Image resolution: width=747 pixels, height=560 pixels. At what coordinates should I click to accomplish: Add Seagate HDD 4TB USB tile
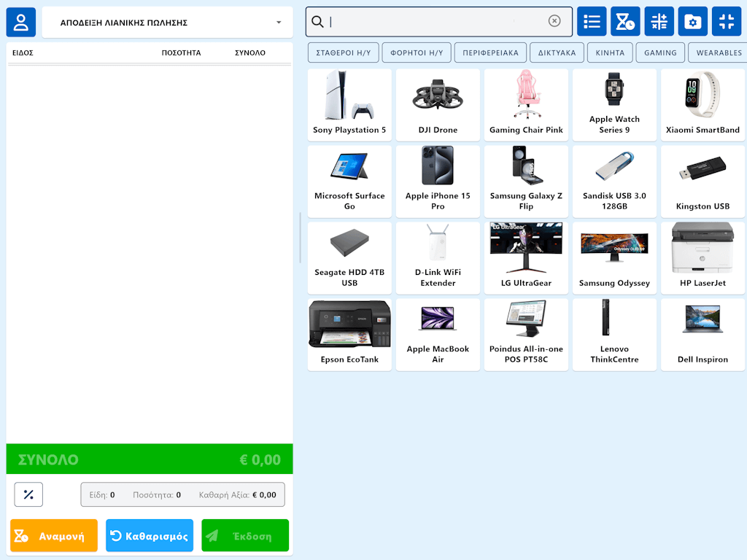click(349, 258)
